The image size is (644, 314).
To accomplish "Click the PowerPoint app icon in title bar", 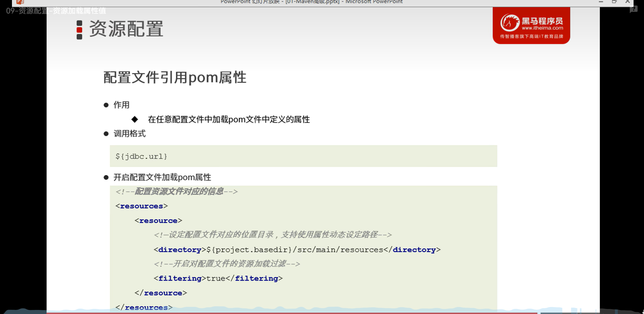I will pyautogui.click(x=20, y=2).
